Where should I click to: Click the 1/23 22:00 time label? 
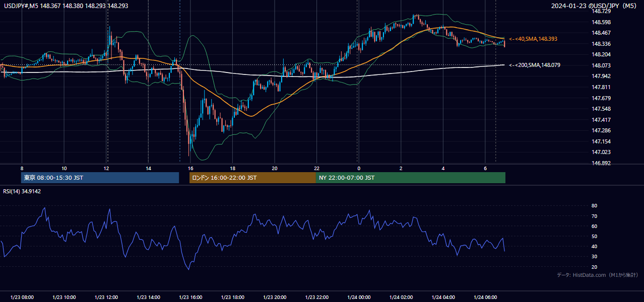coord(316,297)
